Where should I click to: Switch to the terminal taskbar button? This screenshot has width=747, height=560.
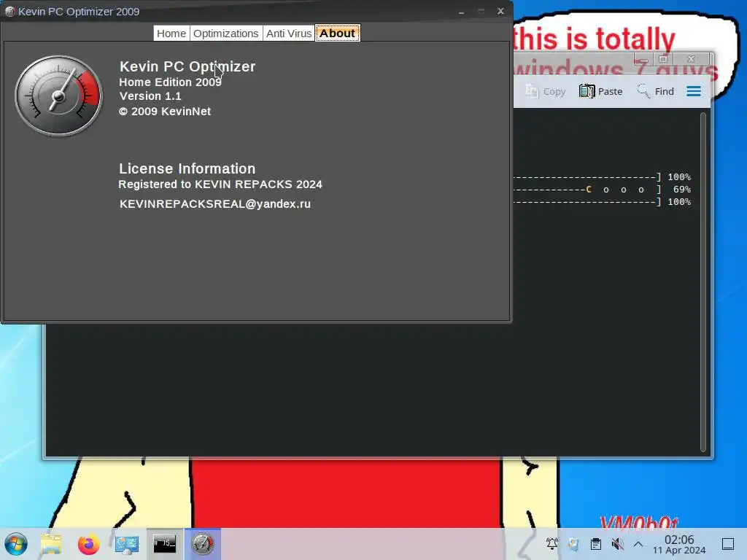(x=164, y=544)
